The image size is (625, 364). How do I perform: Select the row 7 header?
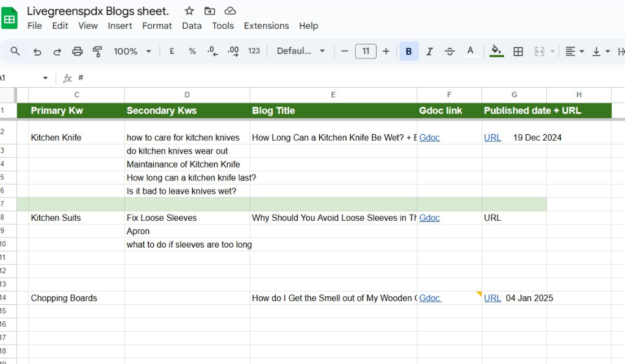pos(8,204)
